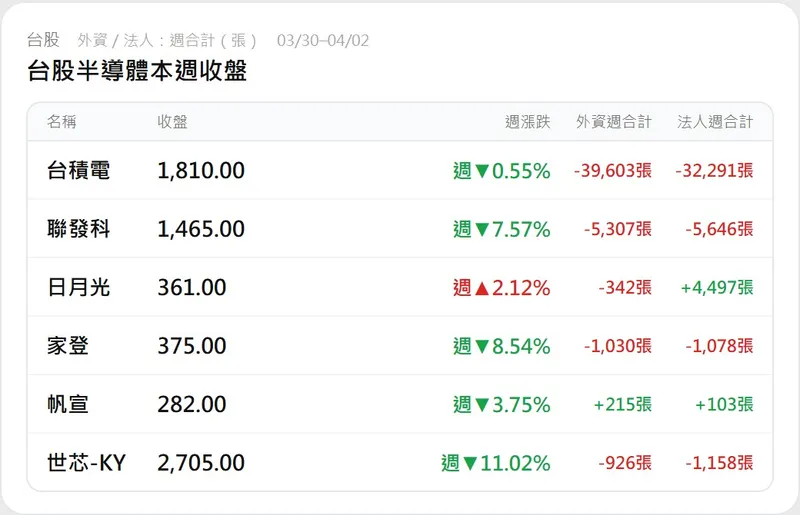This screenshot has height=515, width=800.
Task: Click 台積電 foreign total -39,603張
Action: click(612, 171)
